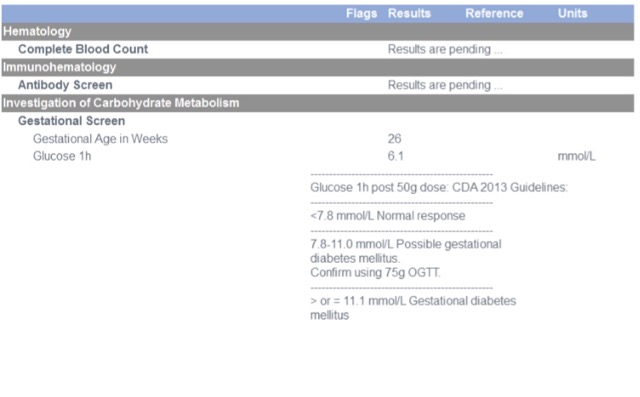Click pending status for Antibody Screen
Screen dimensions: 640x397
[444, 85]
